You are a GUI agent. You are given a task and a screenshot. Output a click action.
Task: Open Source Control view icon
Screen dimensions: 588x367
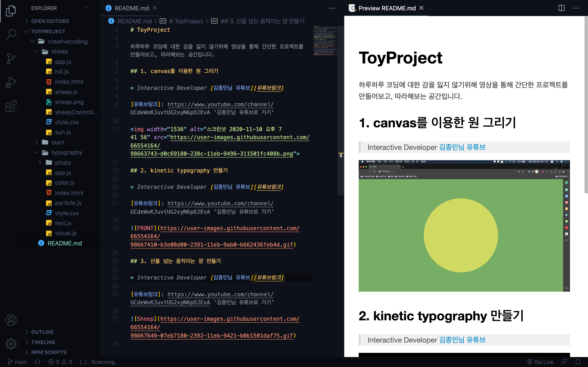coord(11,58)
